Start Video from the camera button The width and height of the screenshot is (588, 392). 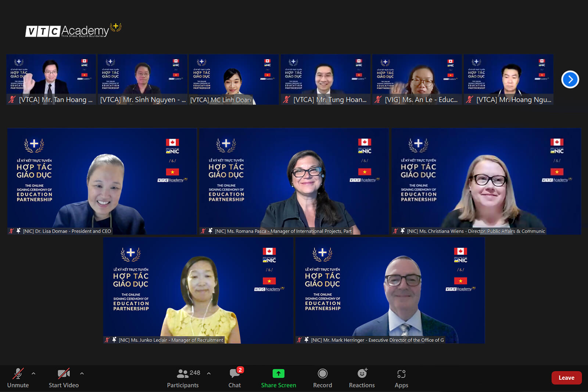click(x=64, y=378)
